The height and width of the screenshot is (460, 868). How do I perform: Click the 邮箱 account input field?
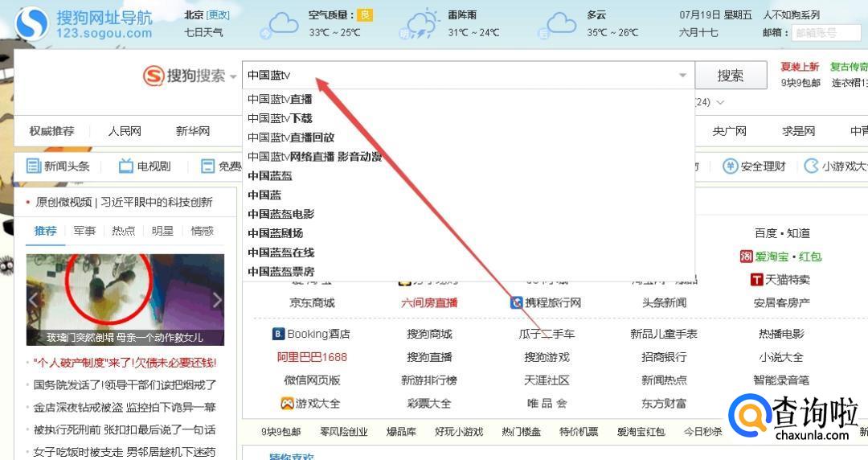pyautogui.click(x=826, y=33)
